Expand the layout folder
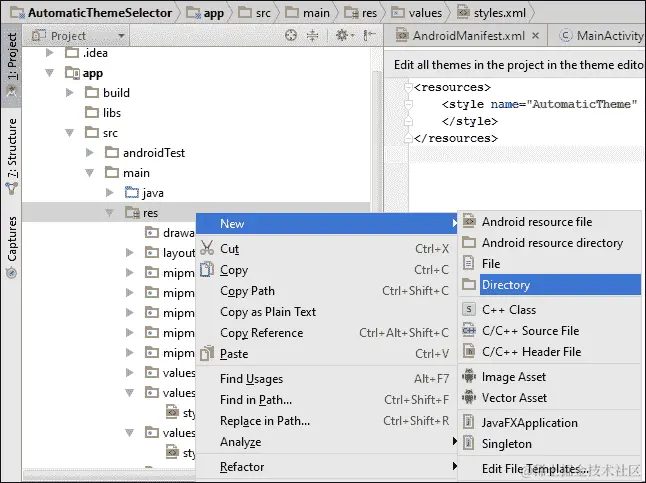 [130, 252]
